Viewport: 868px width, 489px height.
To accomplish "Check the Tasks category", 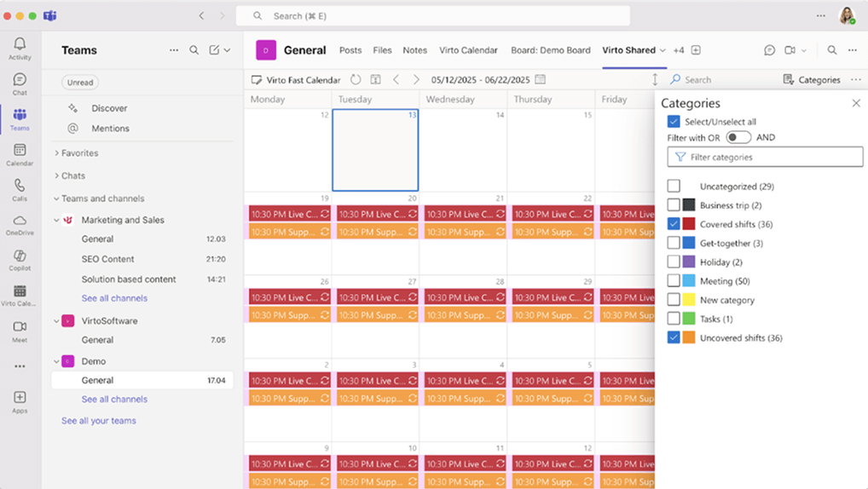I will point(674,319).
